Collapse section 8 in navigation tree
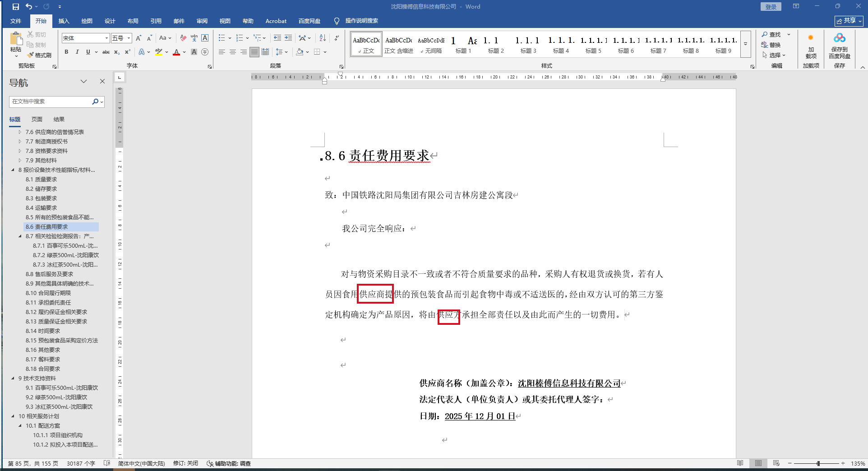The height and width of the screenshot is (471, 868). [x=13, y=170]
